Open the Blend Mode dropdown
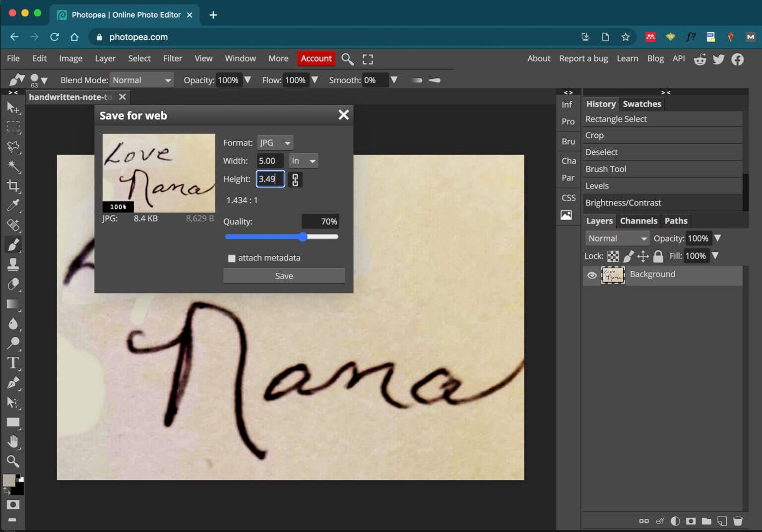Screen dimensions: 762x532 [141, 80]
